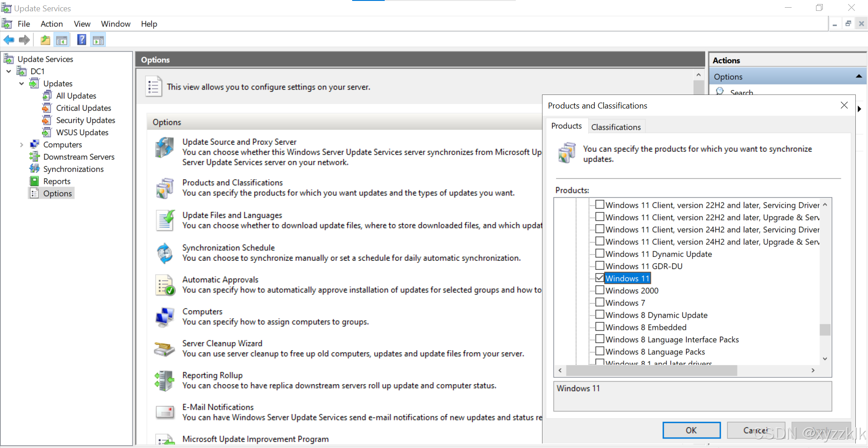Open the Action menu
Viewport: 868px width, 448px height.
52,24
